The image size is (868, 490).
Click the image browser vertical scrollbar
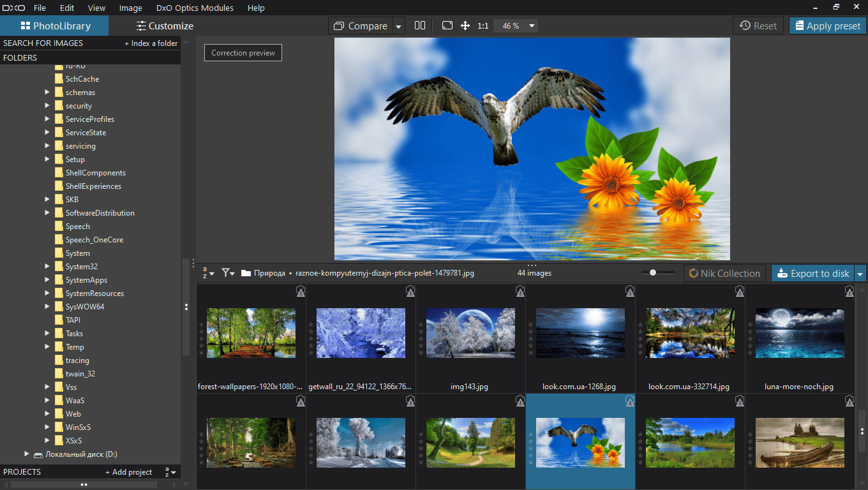tap(862, 431)
